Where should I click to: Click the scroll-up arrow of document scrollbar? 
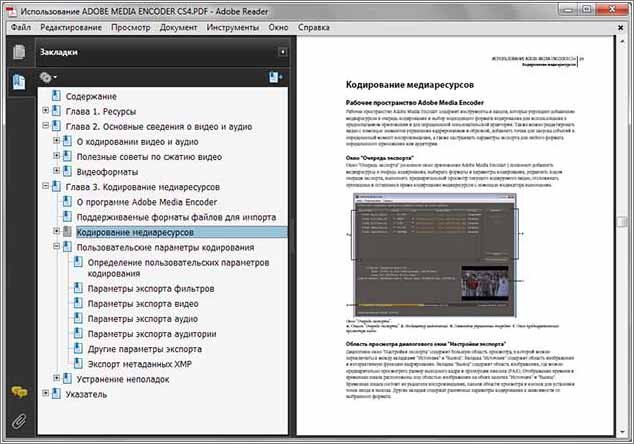click(x=622, y=40)
